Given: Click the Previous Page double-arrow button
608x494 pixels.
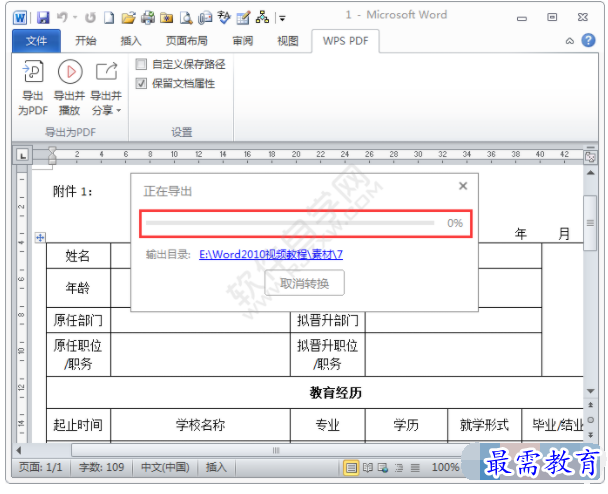Looking at the screenshot, I should coord(591,405).
